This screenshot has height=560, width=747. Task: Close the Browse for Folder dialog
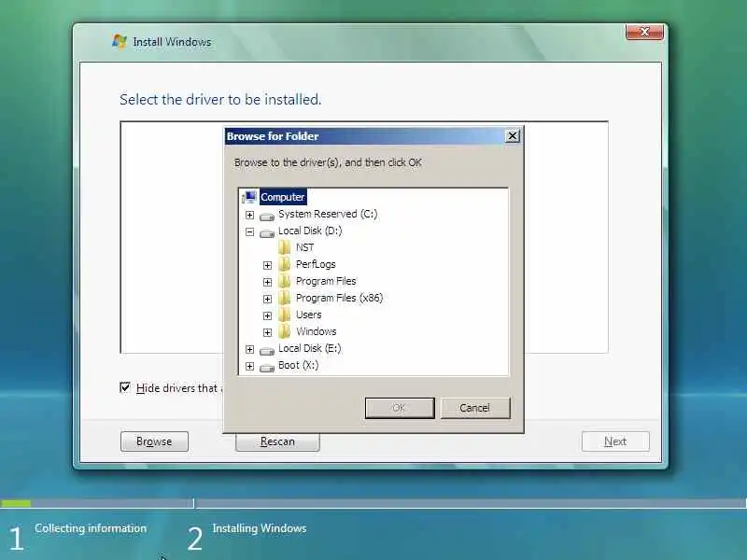pos(512,136)
